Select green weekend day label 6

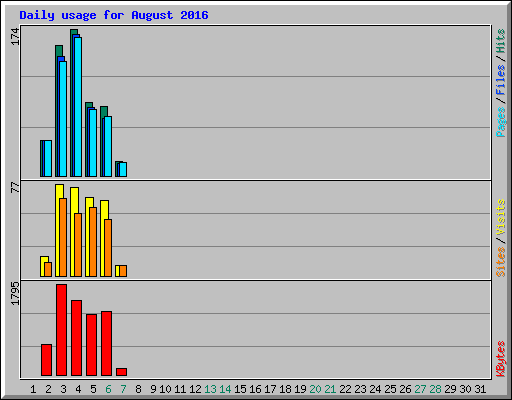pos(108,389)
